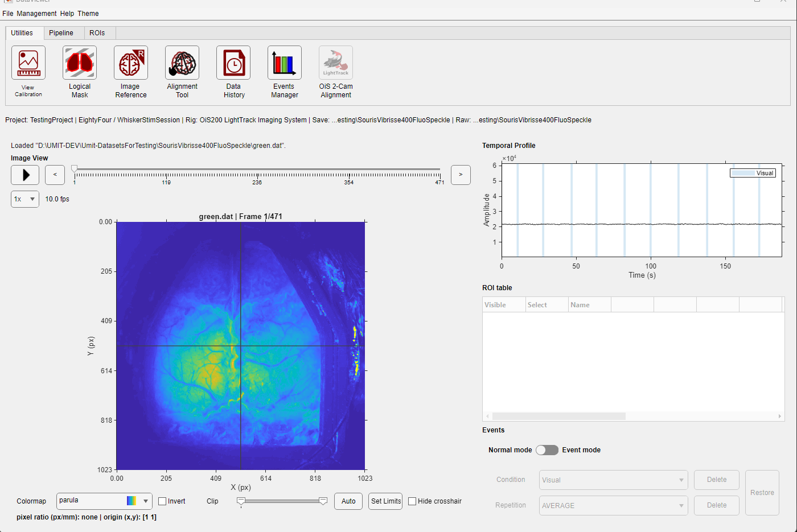This screenshot has width=797, height=532.
Task: Click the Select column header
Action: (547, 305)
